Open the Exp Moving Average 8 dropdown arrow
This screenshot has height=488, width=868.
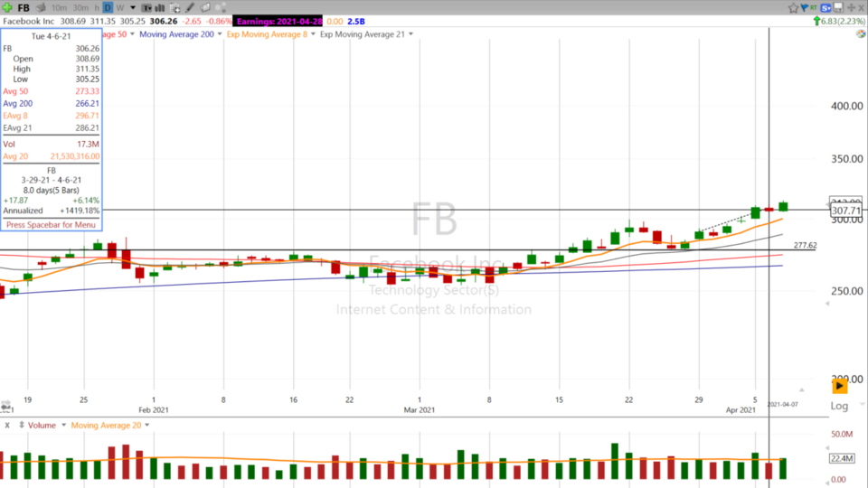pos(313,34)
